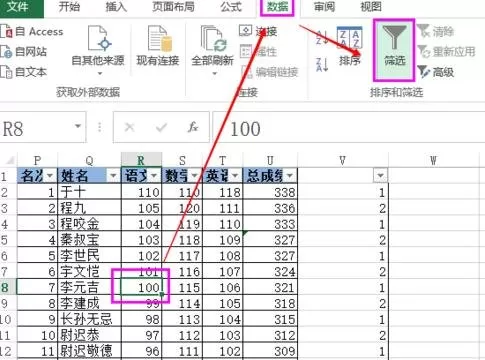
Task: Open existing connections (现有连接)
Action: pos(158,46)
